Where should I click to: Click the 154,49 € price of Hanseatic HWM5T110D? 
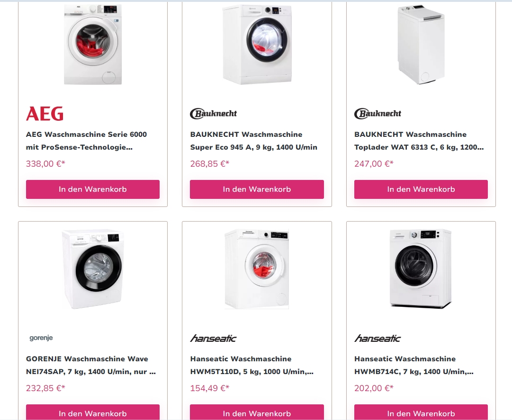210,388
